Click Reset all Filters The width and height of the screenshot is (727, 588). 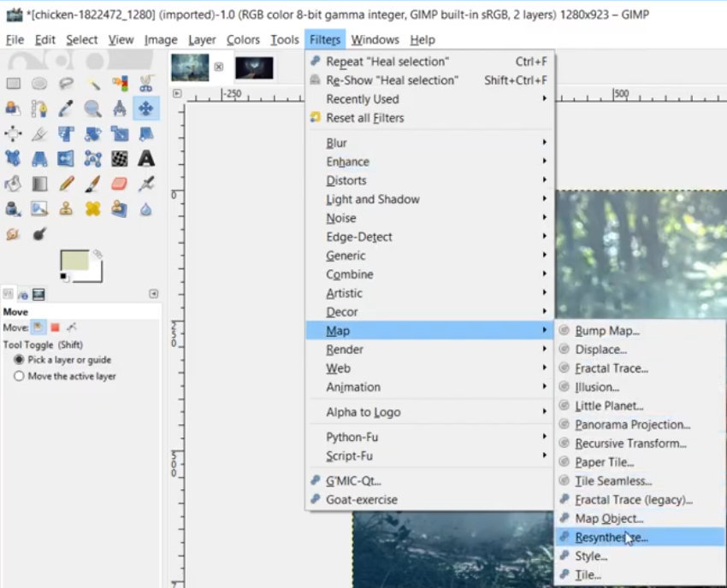(430, 118)
